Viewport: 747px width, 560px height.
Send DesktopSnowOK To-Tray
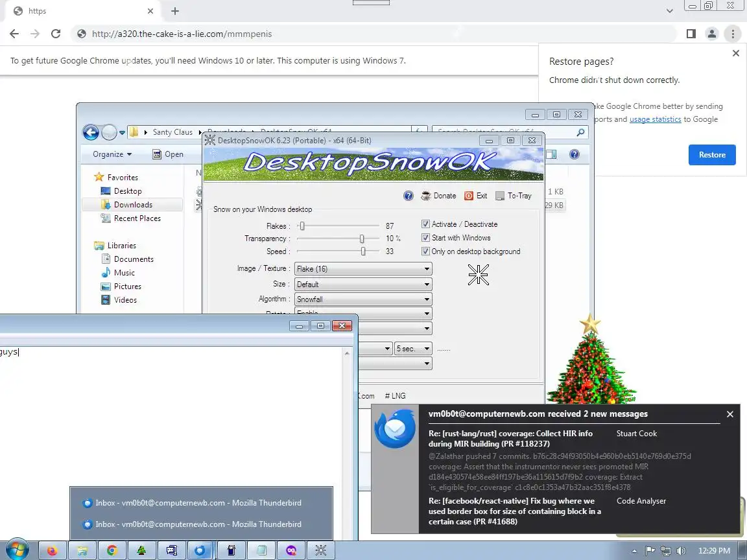point(514,196)
